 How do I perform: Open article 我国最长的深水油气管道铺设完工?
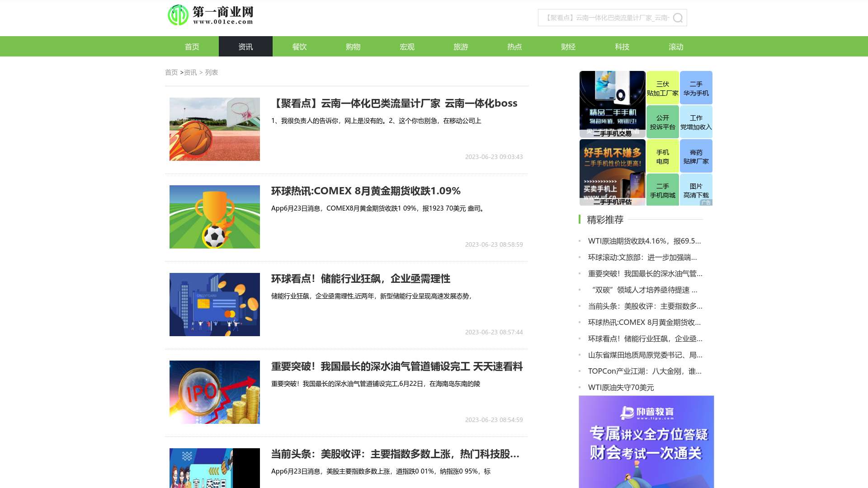[397, 366]
